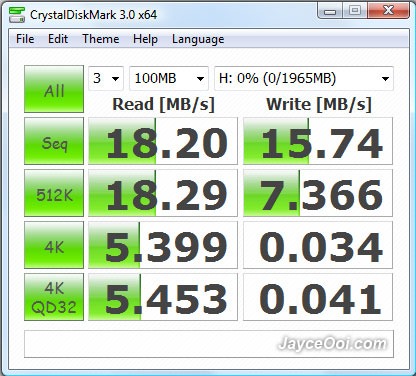This screenshot has width=416, height=376.
Task: Minimize the CrystalDiskMark window
Action: coord(330,12)
